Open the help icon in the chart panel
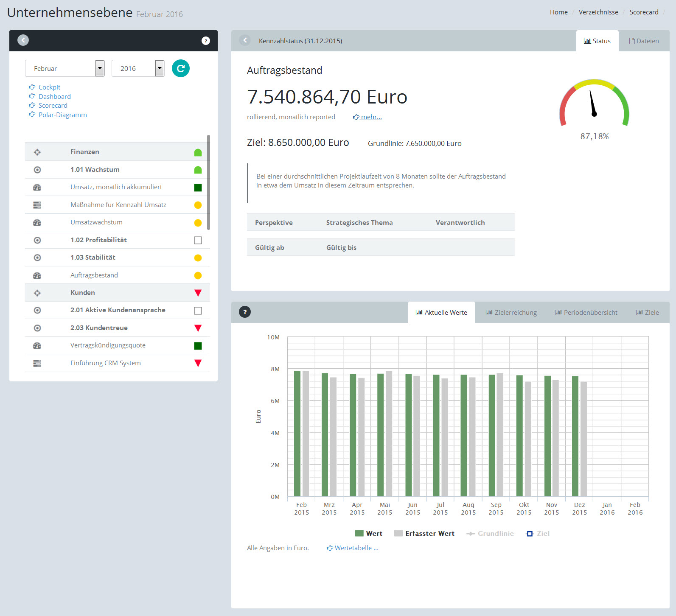Viewport: 676px width, 616px height. point(245,312)
